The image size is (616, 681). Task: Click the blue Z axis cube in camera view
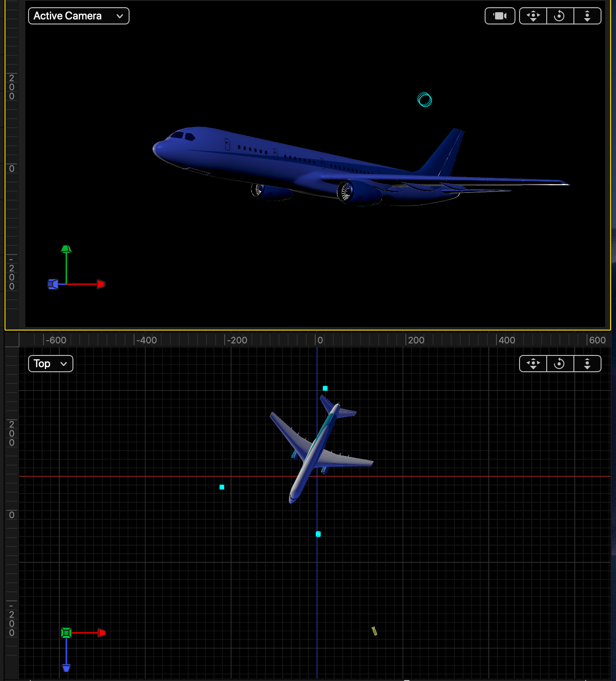53,284
